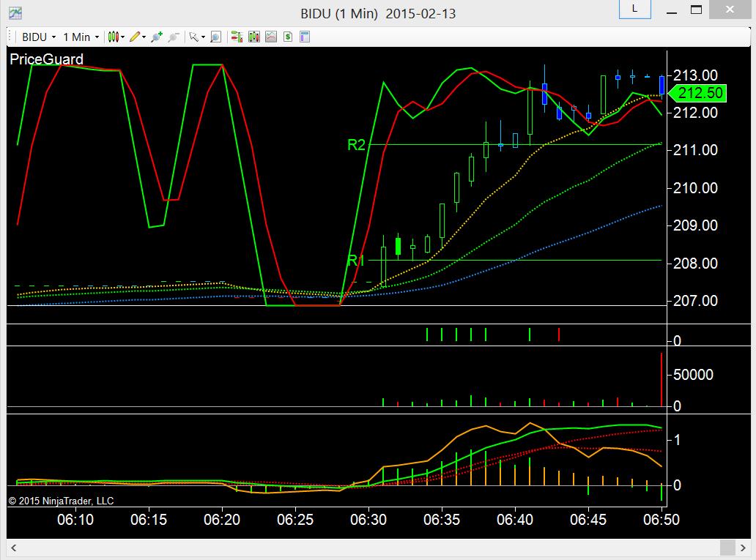Click the toolbar drag grip handle

10,37
